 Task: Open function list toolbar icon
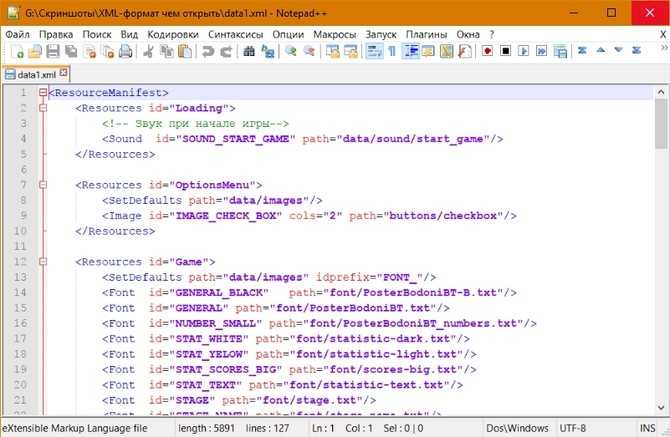(464, 52)
